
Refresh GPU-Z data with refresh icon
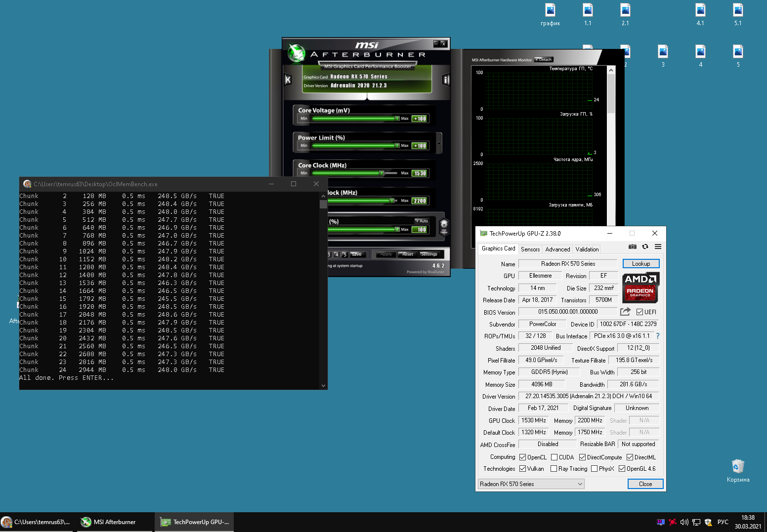(x=645, y=246)
